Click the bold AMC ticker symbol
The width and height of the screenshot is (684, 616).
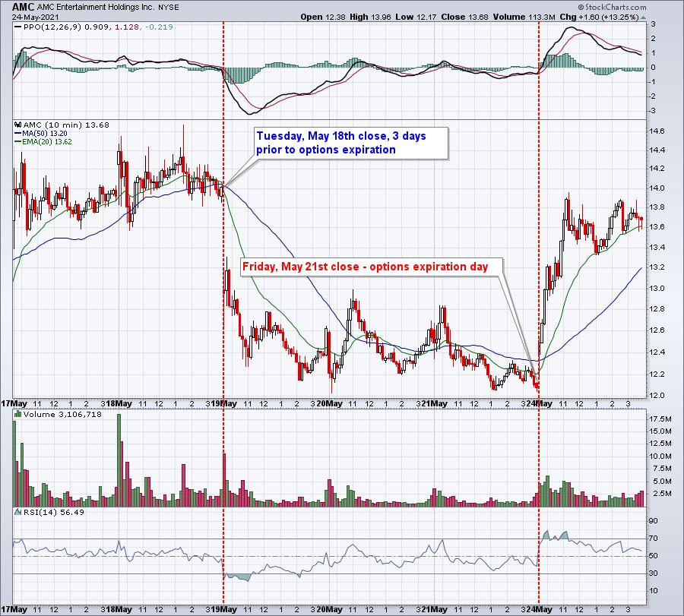point(23,7)
